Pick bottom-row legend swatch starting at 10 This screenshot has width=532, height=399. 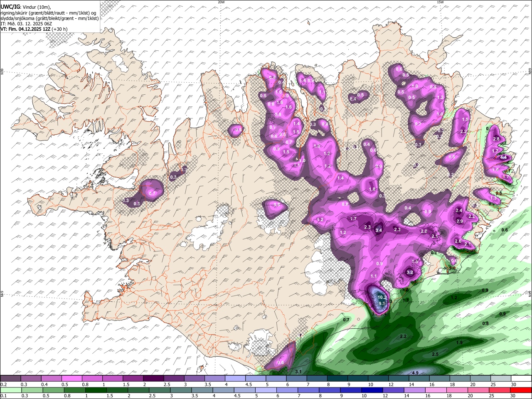(372, 390)
